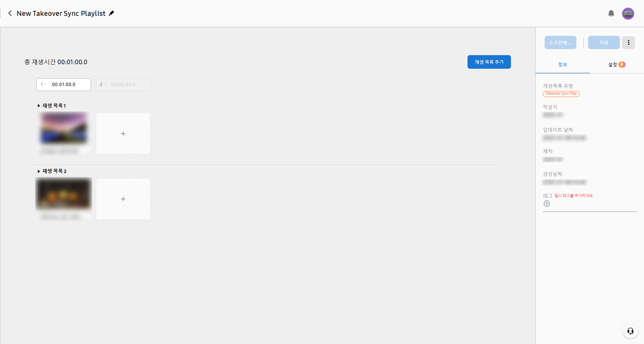Screen dimensions: 644x344
Task: Select the sunset thumbnail in 재생 목록 1
Action: coord(64,128)
